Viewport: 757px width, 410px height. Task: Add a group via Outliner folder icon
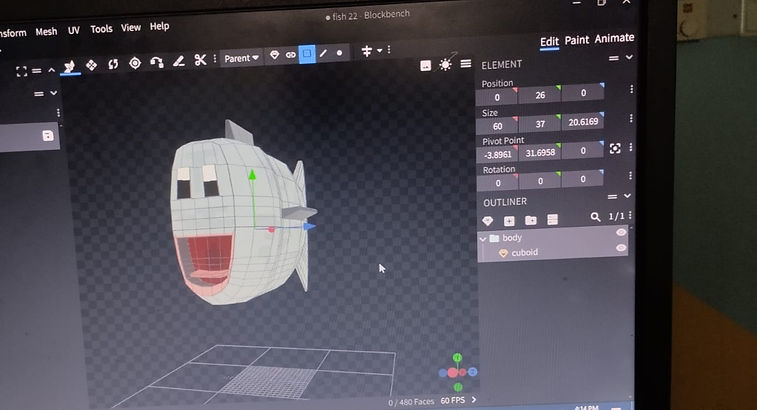tap(531, 220)
